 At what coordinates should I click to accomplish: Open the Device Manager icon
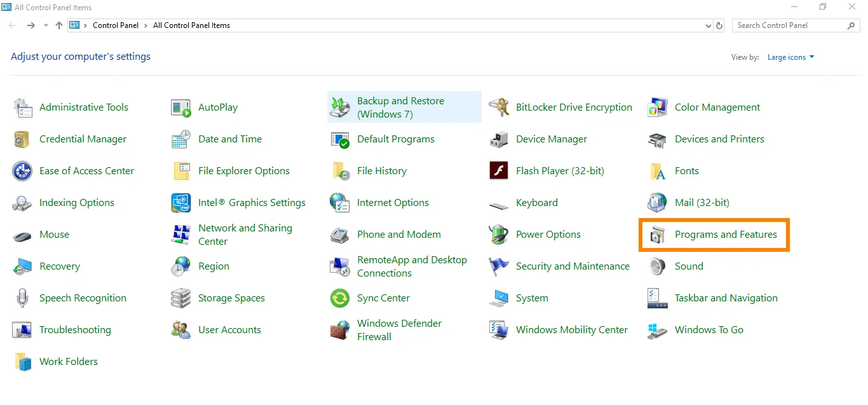[x=499, y=139]
